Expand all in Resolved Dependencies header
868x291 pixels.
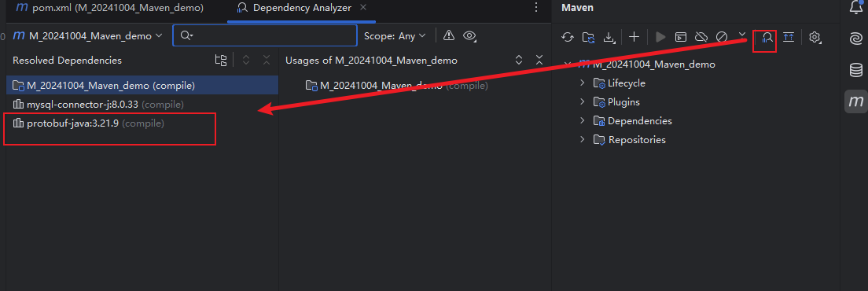pos(246,61)
